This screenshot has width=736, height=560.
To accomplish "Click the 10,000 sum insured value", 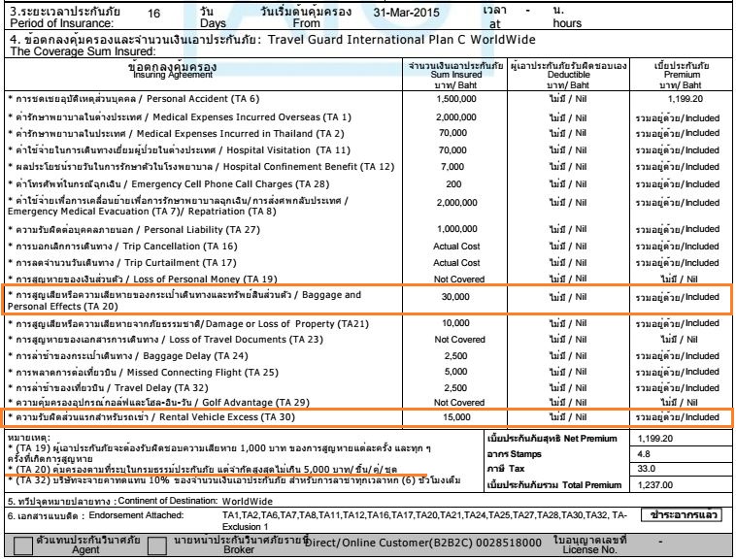I will 455,323.
